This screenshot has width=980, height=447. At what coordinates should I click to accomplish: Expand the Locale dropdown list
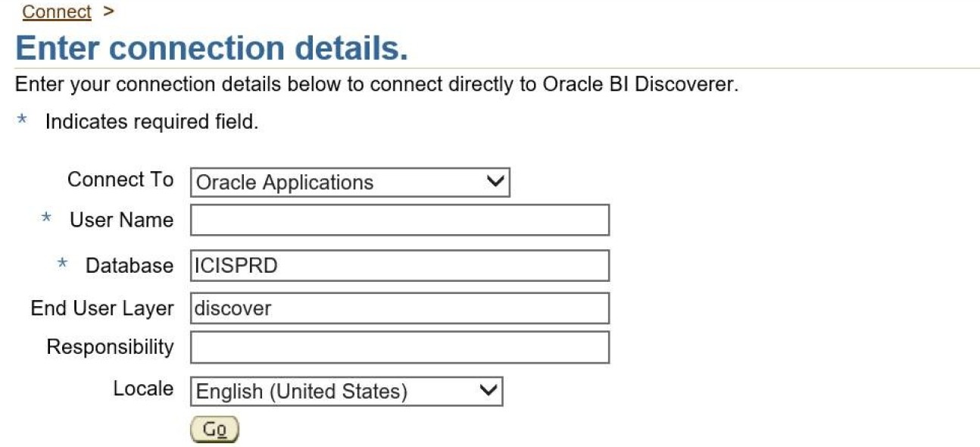click(346, 392)
